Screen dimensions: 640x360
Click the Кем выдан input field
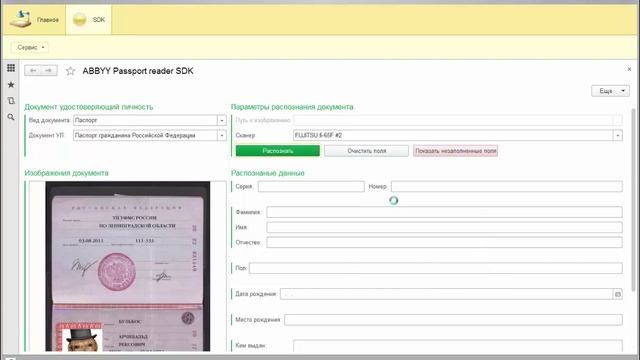click(458, 345)
